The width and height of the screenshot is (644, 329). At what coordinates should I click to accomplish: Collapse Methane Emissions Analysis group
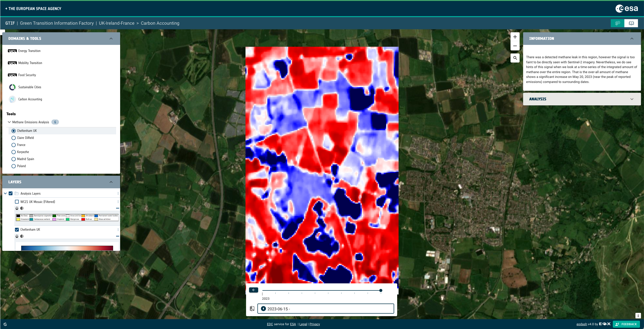pyautogui.click(x=9, y=122)
